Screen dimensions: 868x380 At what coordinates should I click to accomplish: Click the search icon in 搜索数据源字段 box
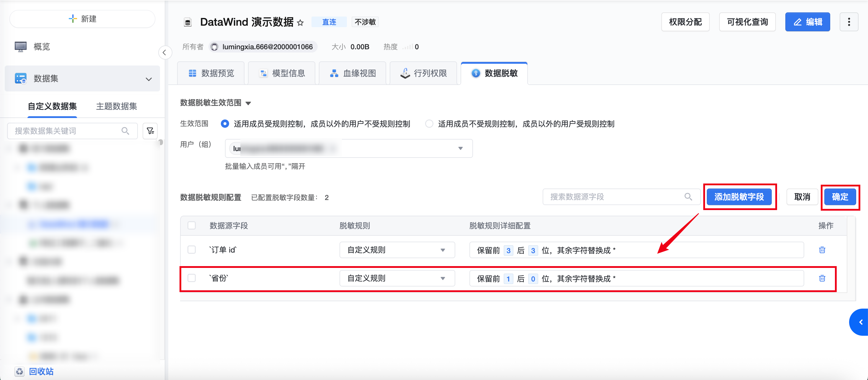point(688,196)
